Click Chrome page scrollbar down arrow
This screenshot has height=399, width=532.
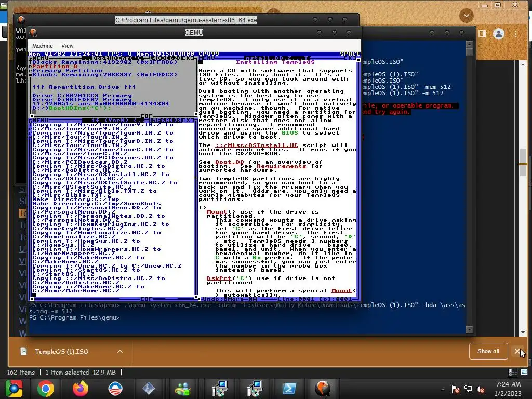tap(523, 332)
